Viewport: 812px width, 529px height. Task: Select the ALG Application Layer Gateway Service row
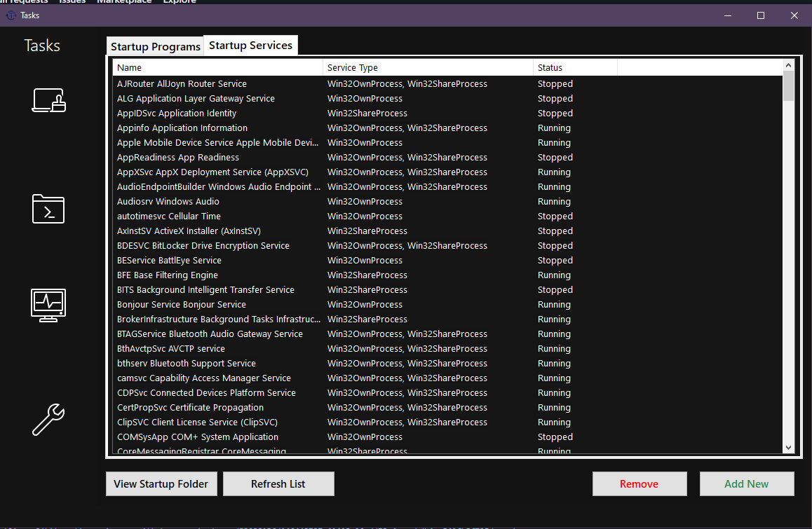coord(447,98)
